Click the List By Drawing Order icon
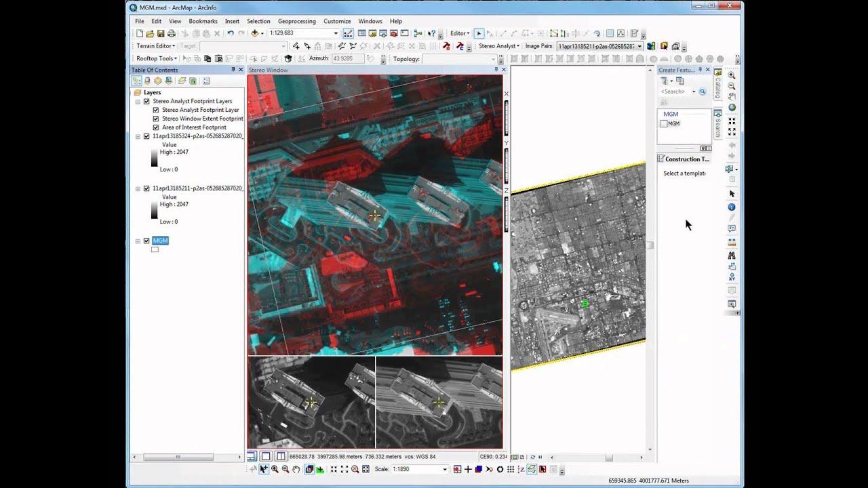This screenshot has width=868, height=488. [136, 81]
